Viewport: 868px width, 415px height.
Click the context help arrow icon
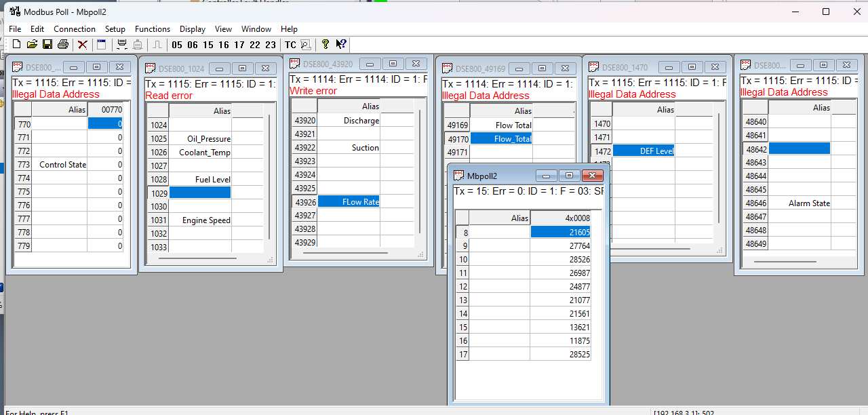coord(341,45)
